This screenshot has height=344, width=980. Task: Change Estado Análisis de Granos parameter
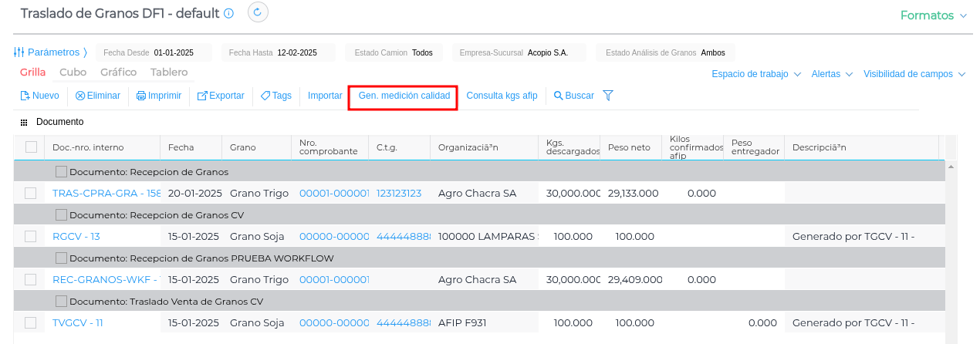point(666,52)
